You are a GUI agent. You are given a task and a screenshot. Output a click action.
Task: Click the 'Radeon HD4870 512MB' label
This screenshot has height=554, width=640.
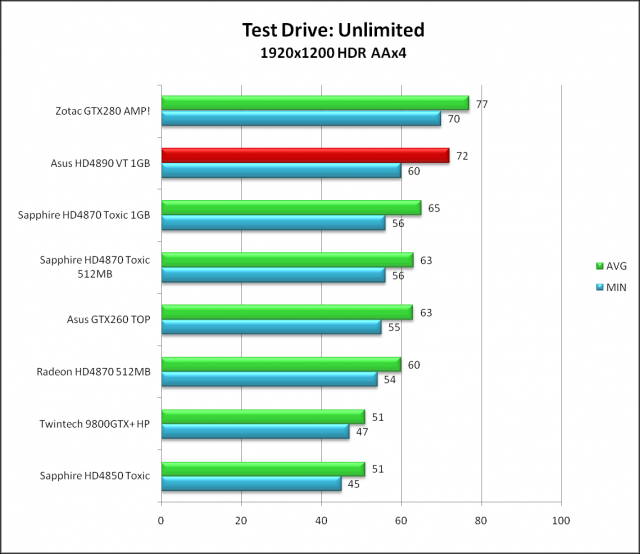(x=93, y=372)
